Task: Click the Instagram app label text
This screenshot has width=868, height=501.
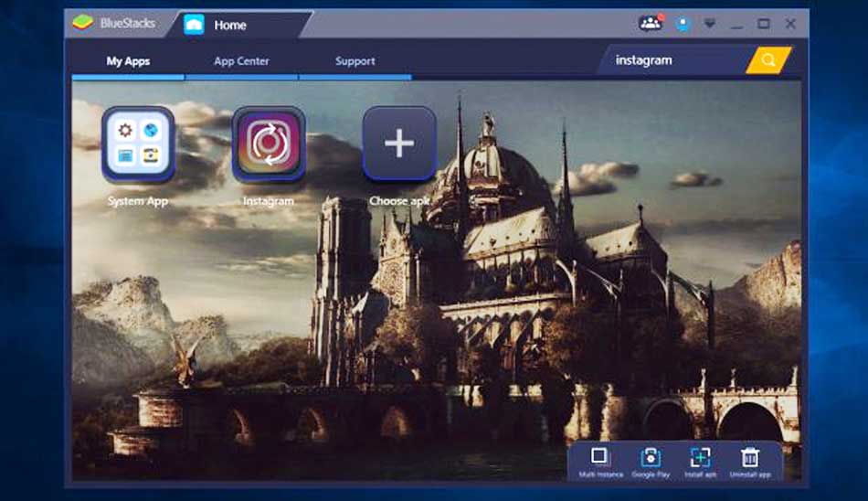Action: click(269, 201)
